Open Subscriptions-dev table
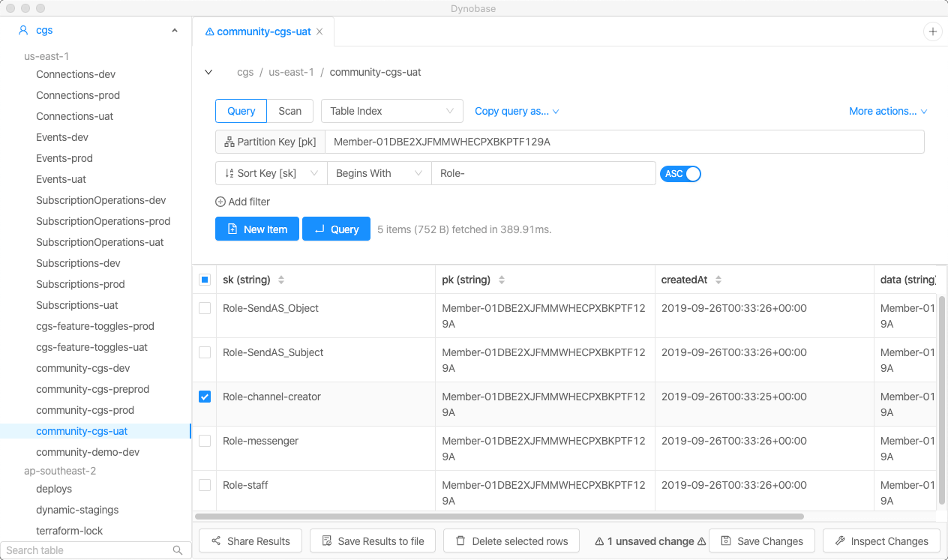The image size is (948, 560). coord(78,263)
